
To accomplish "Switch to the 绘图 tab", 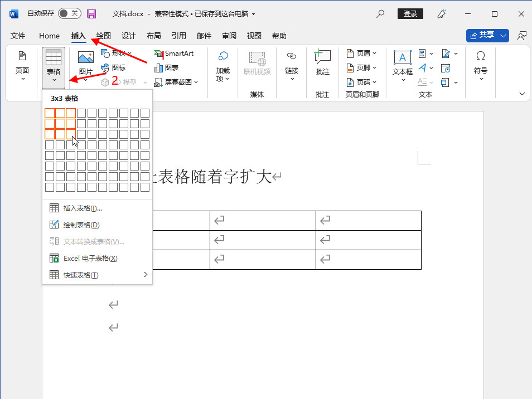I will 104,36.
